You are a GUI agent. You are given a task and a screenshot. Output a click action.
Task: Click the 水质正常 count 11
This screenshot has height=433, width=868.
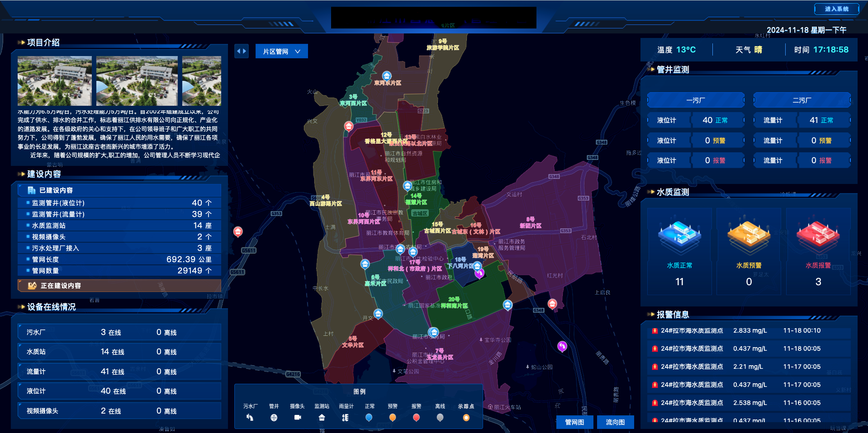coord(679,282)
